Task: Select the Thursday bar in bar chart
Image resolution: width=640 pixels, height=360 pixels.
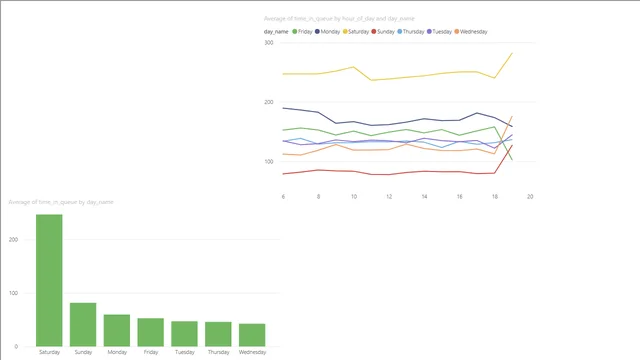Action: [218, 334]
